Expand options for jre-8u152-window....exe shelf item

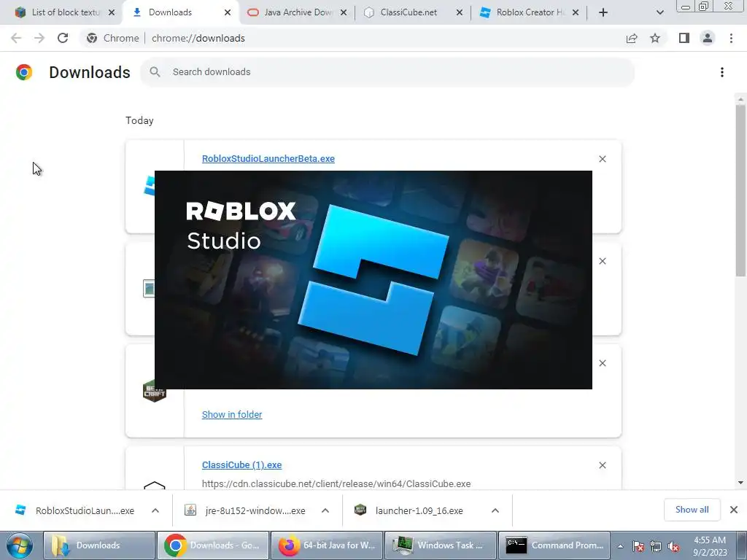click(325, 510)
